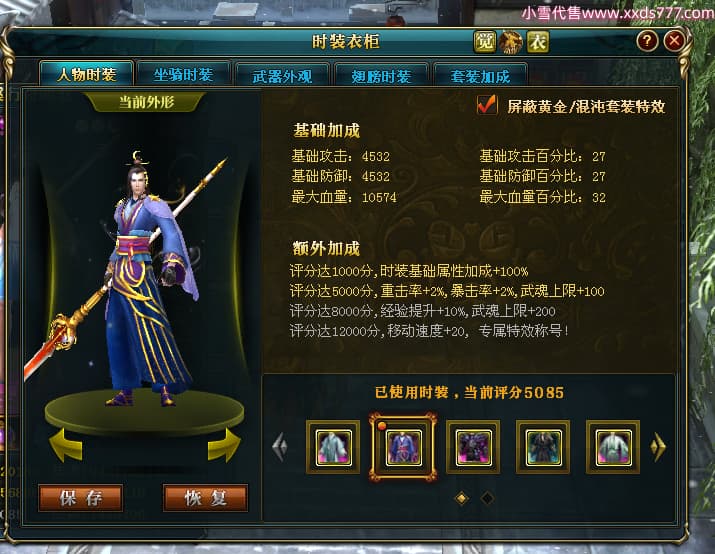715x554 pixels.
Task: Open help with the question mark icon
Action: [x=647, y=41]
